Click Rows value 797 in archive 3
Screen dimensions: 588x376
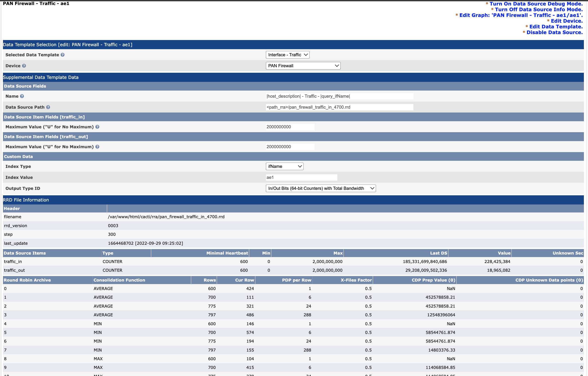coord(212,315)
